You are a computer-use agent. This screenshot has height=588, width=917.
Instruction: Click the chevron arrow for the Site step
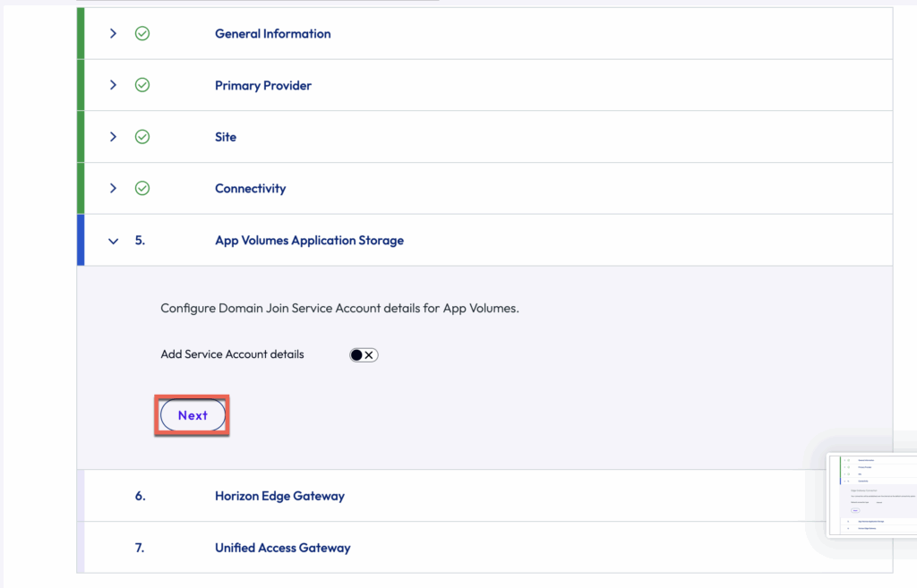point(113,137)
